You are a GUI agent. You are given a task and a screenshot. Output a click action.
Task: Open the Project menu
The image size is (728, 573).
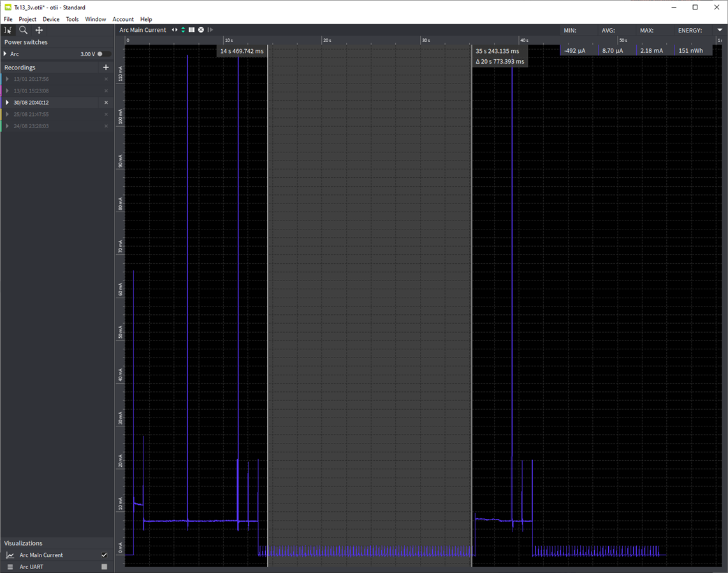coord(27,19)
